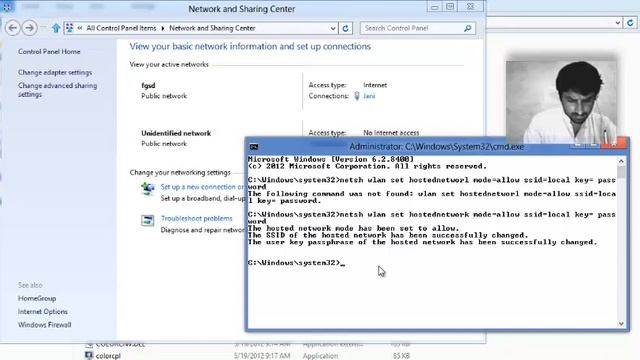640x360 pixels.
Task: Open Internet Options under See also
Action: [42, 311]
